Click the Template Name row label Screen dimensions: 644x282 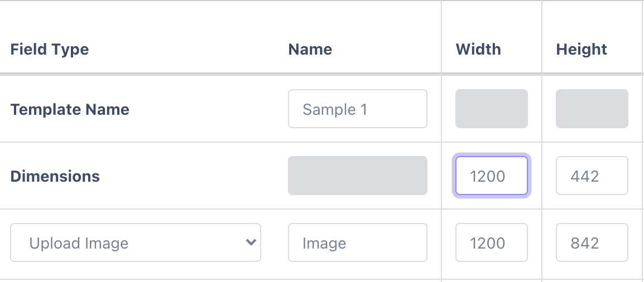coord(70,109)
